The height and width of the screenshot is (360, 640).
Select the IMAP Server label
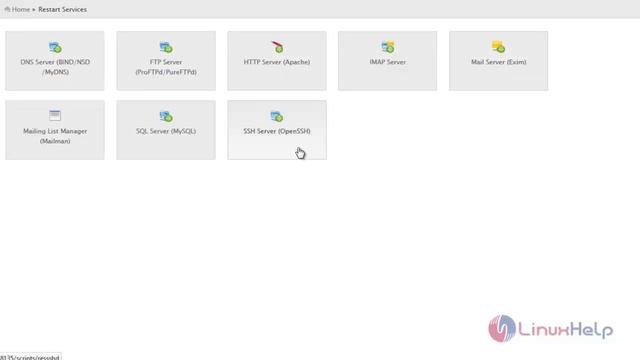click(x=388, y=62)
